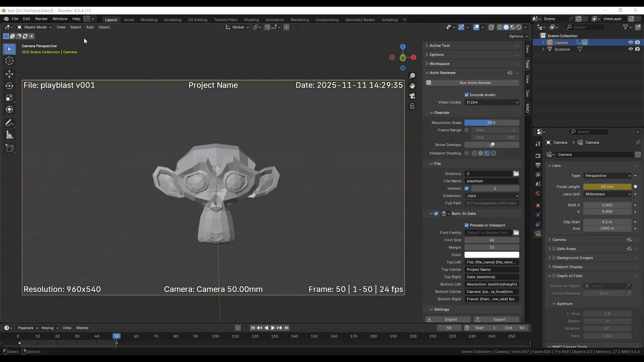644x362 pixels.
Task: Open the Directory folder browser icon
Action: [x=516, y=174]
